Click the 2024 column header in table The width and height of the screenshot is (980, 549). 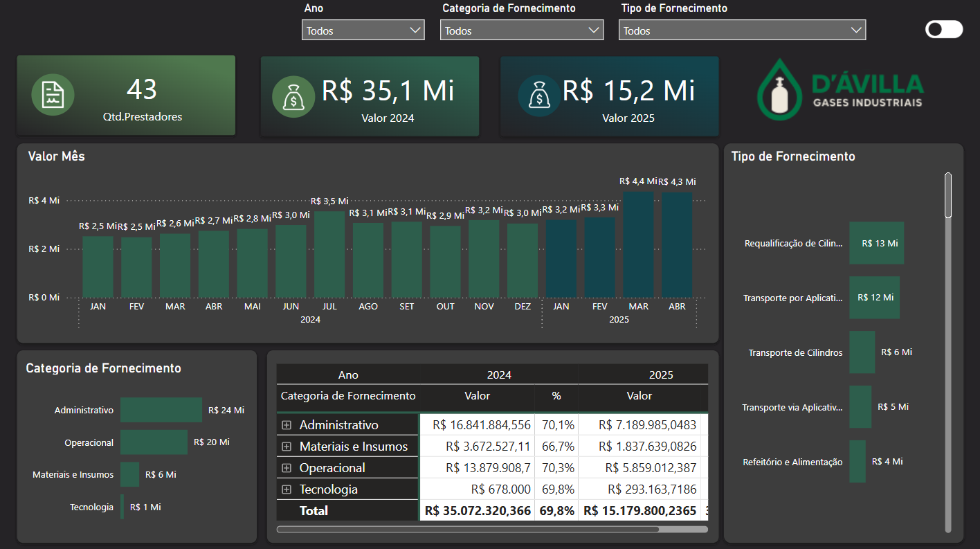click(498, 375)
